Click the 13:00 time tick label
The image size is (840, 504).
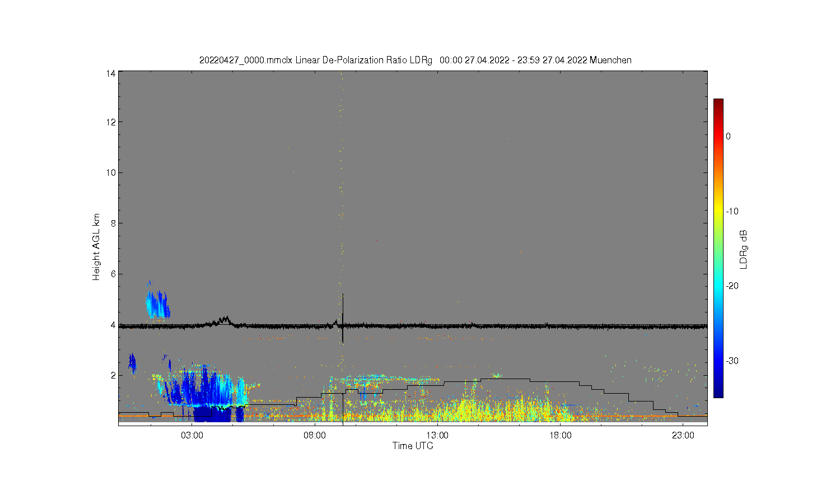point(437,435)
